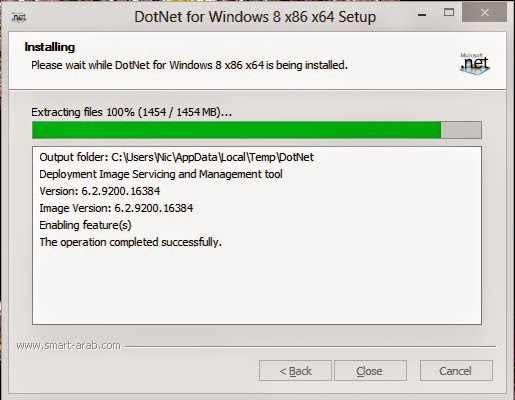The height and width of the screenshot is (400, 515).
Task: Click the 'Installing' heading
Action: (50, 47)
